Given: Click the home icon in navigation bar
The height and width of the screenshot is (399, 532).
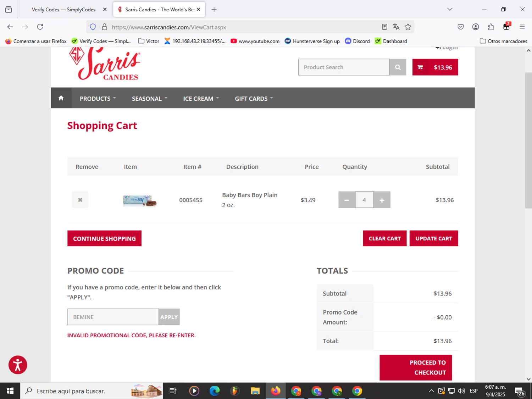Looking at the screenshot, I should 61,98.
